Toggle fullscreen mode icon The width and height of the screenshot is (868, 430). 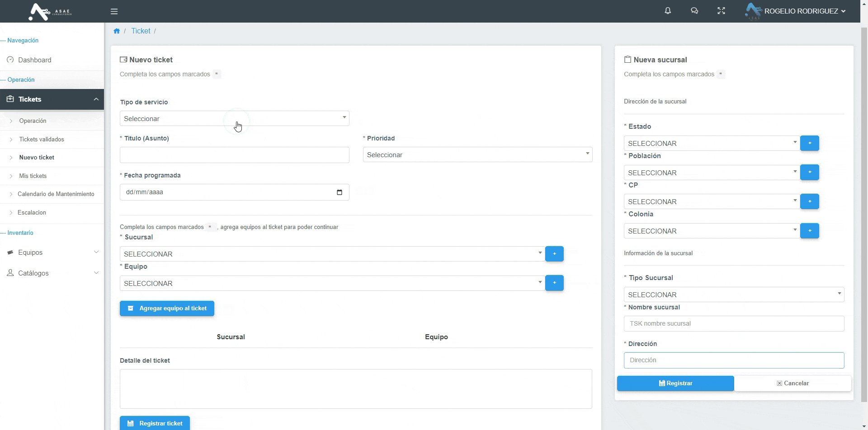pyautogui.click(x=721, y=11)
